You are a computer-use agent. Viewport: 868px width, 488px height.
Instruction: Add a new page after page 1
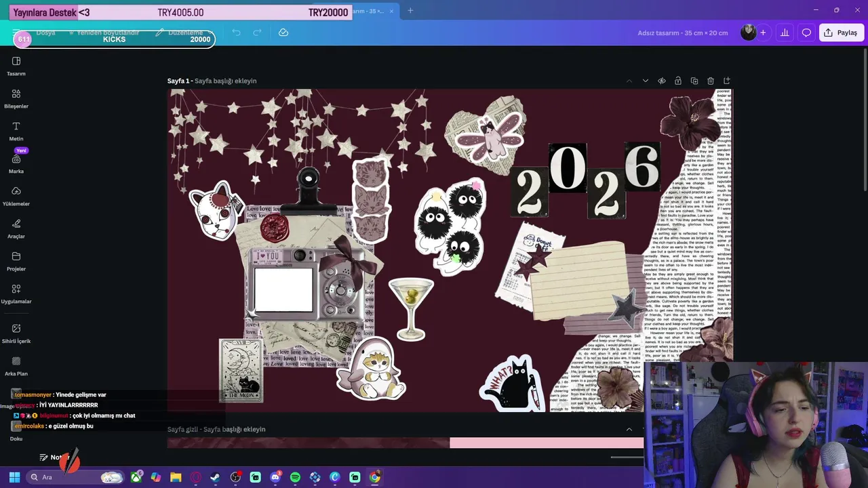[x=727, y=81]
